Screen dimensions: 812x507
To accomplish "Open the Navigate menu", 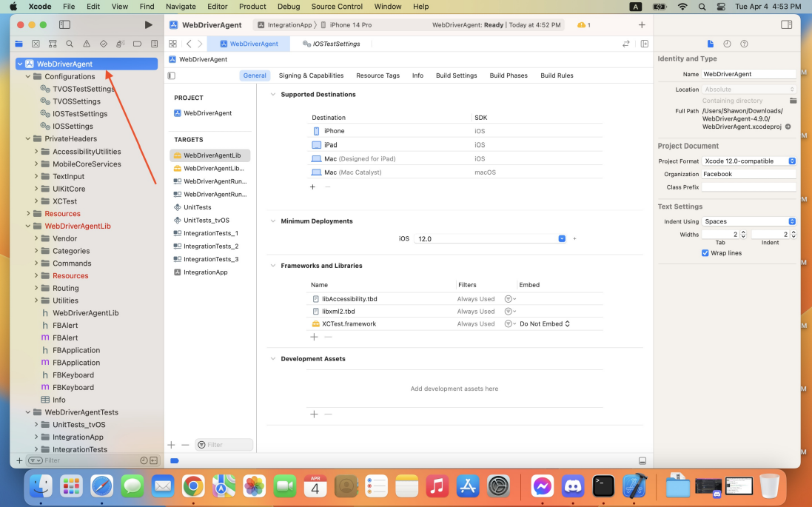I will coord(181,7).
